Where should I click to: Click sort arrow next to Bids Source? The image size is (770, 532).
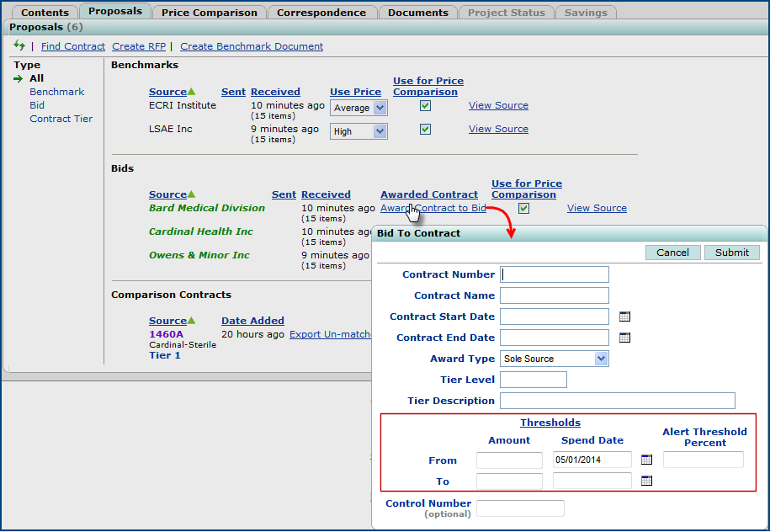[x=192, y=194]
